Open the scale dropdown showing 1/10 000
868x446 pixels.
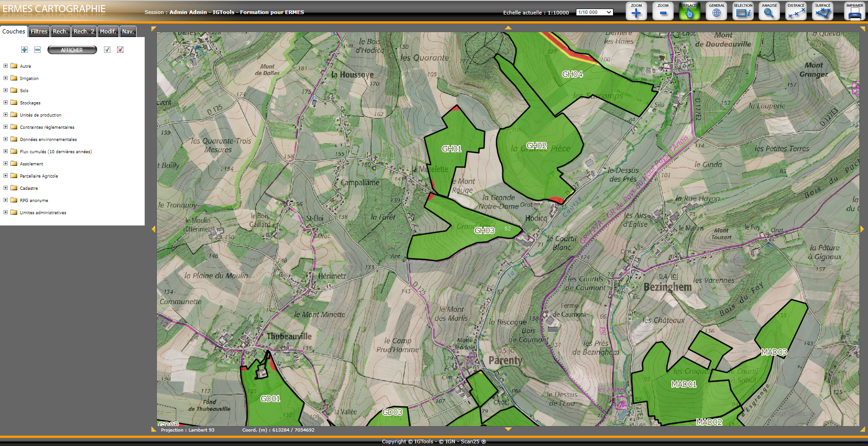[x=594, y=13]
